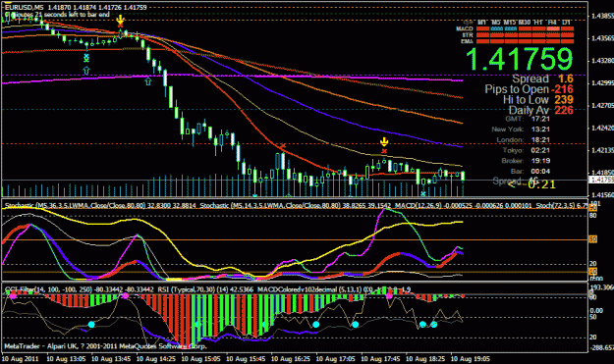614x364 pixels.
Task: Click the Bar 00:04 timer line
Action: 530,172
